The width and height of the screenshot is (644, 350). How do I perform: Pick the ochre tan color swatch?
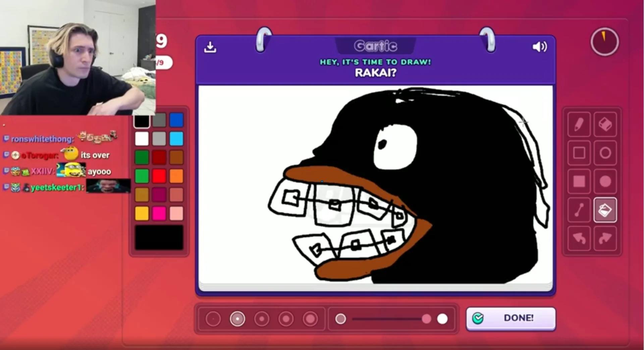142,195
